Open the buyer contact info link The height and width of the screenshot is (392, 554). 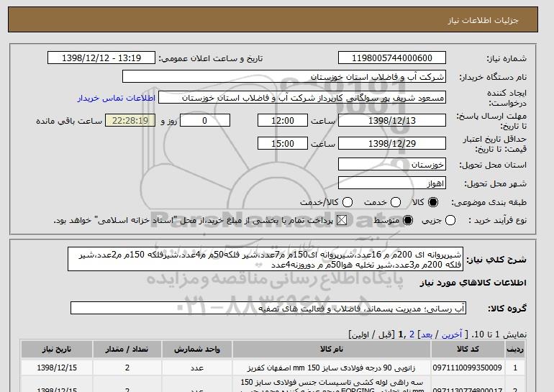(117, 98)
